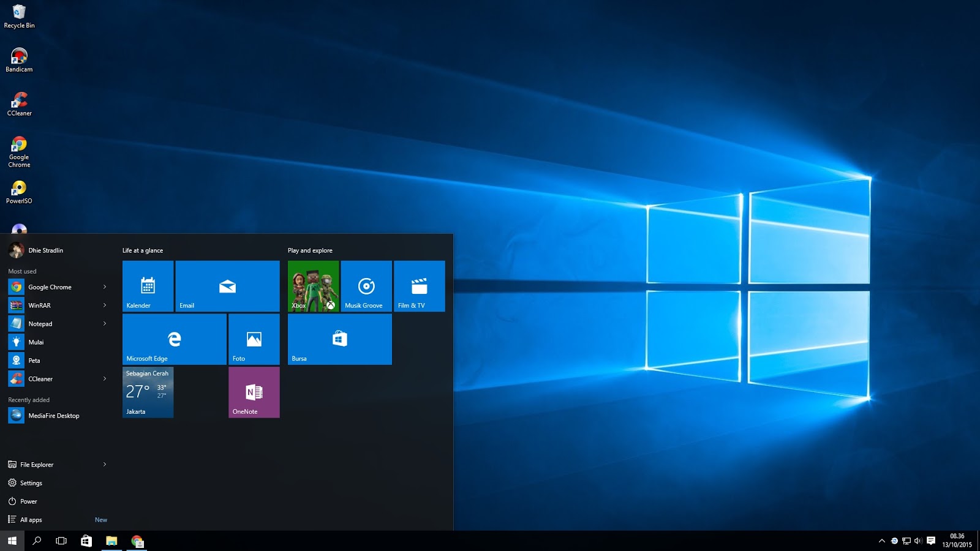
Task: Open Store icon on taskbar
Action: tap(86, 541)
